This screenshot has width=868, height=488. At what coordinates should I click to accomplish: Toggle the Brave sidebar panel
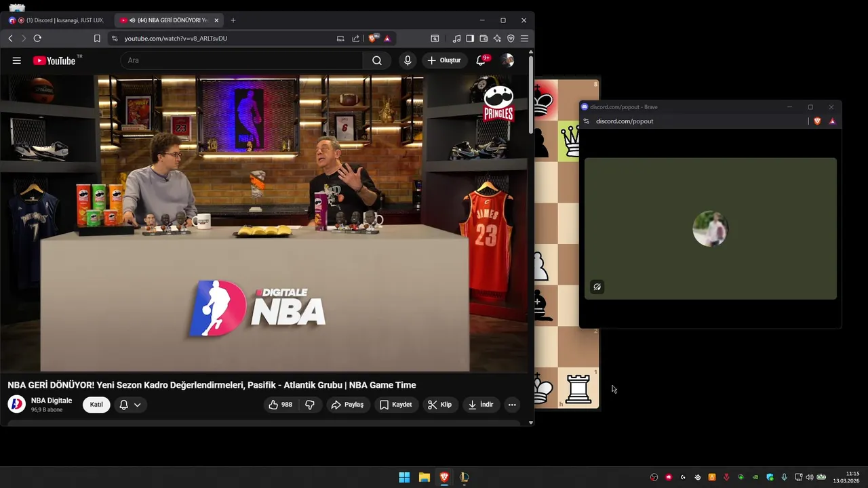coord(470,39)
